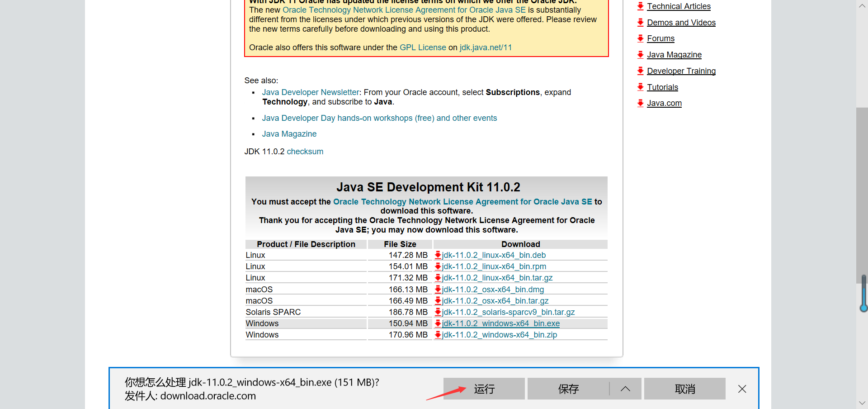
Task: Click download icon beside jdk-11.0.2_windows-x64_bin.exe
Action: click(x=438, y=323)
